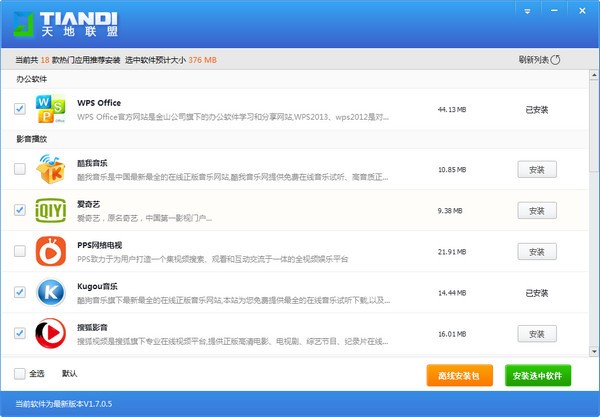The width and height of the screenshot is (600, 417).
Task: Click the 14.44 MB size value
Action: point(452,293)
